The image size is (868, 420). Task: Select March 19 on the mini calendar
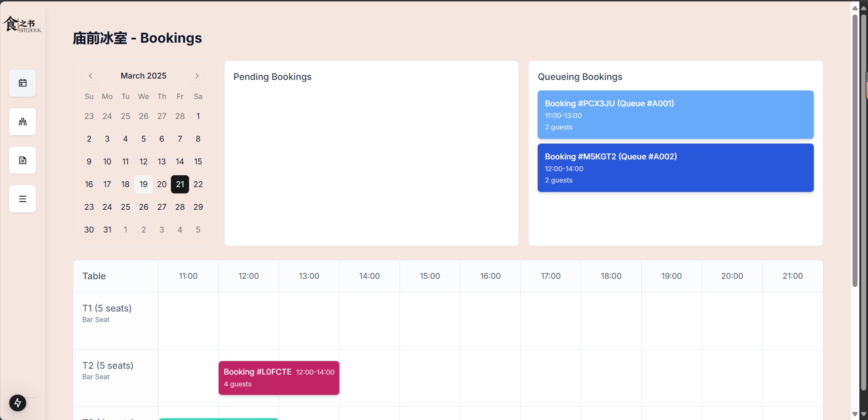(x=143, y=184)
